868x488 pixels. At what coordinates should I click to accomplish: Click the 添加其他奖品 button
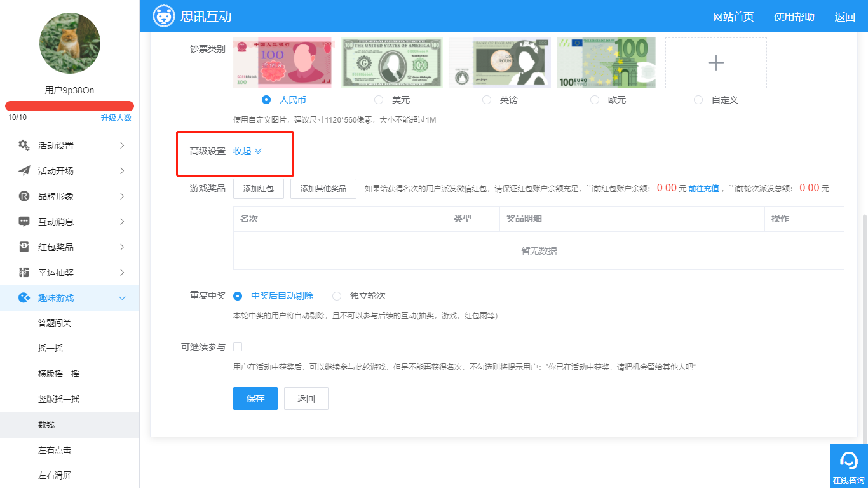[323, 189]
